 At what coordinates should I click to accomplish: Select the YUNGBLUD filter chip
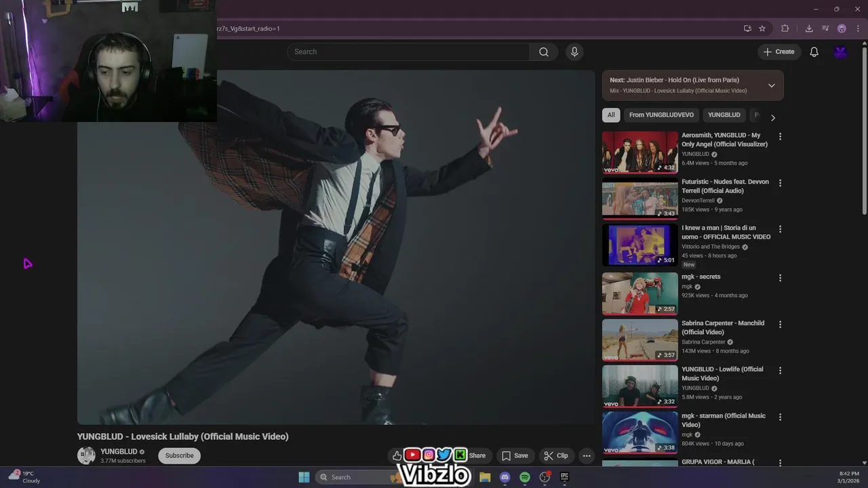pos(724,115)
